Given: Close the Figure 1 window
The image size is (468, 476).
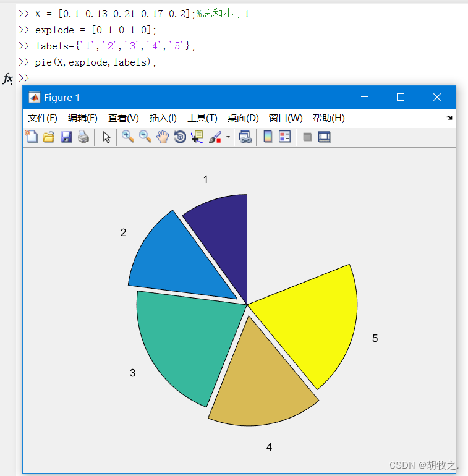Looking at the screenshot, I should coord(437,97).
